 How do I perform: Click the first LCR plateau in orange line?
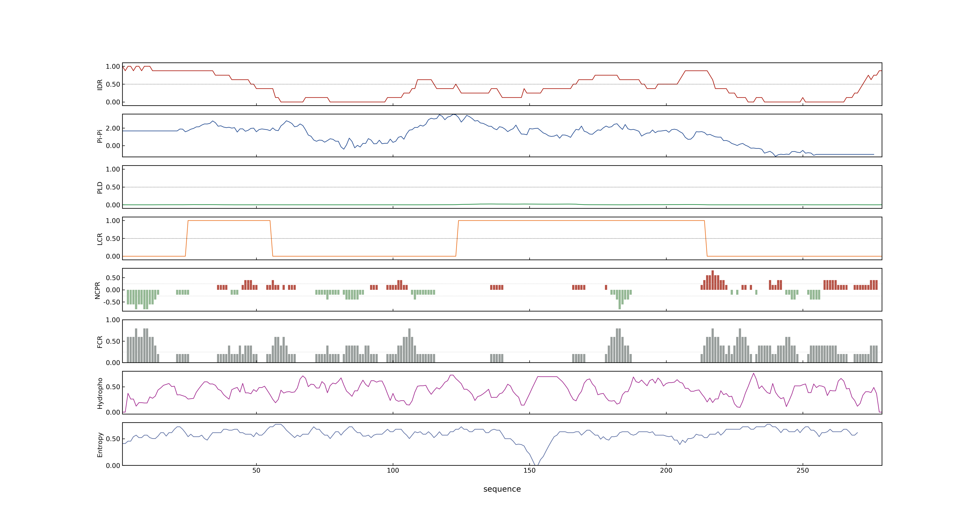click(x=229, y=220)
